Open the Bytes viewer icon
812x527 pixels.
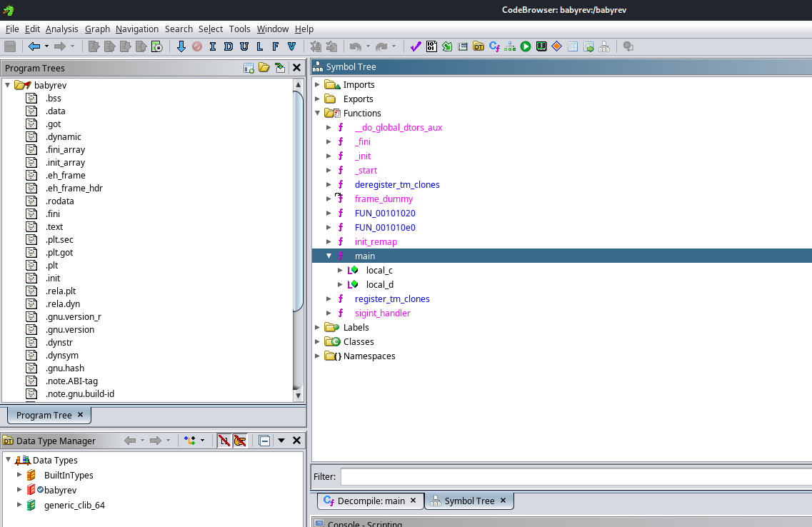coord(431,46)
